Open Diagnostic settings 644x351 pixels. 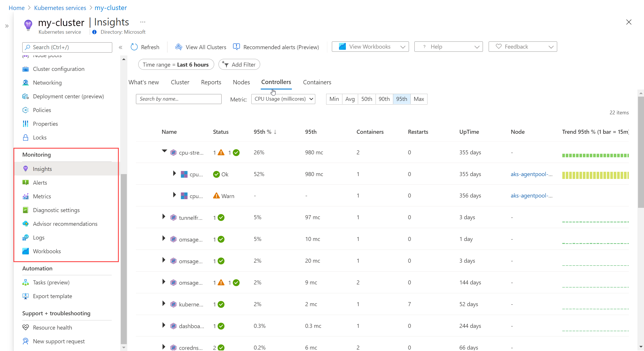pos(56,210)
